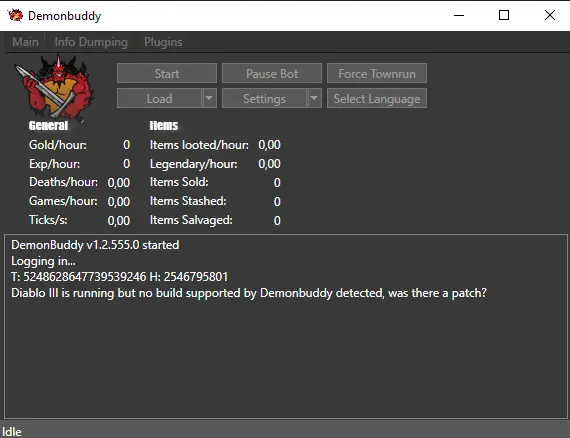Click the Gold/hour label
570x438 pixels.
[58, 145]
